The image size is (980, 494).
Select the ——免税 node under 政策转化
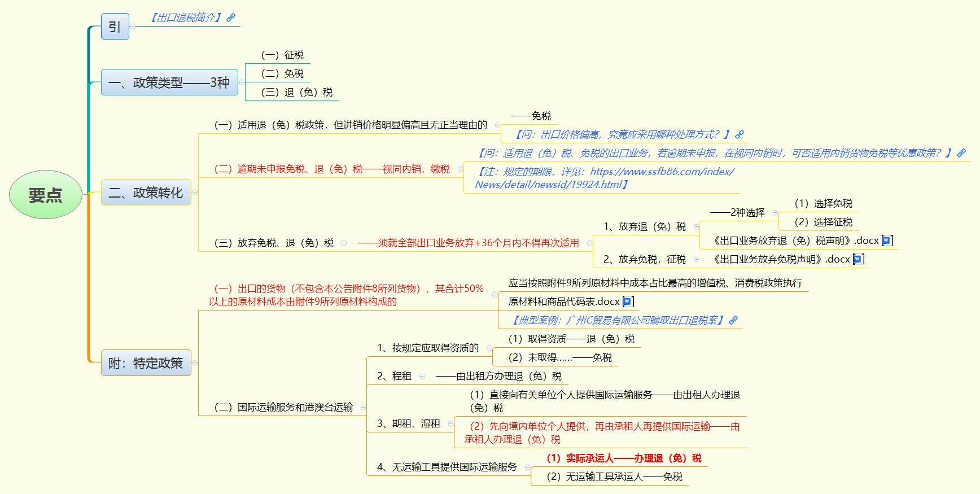tap(531, 116)
